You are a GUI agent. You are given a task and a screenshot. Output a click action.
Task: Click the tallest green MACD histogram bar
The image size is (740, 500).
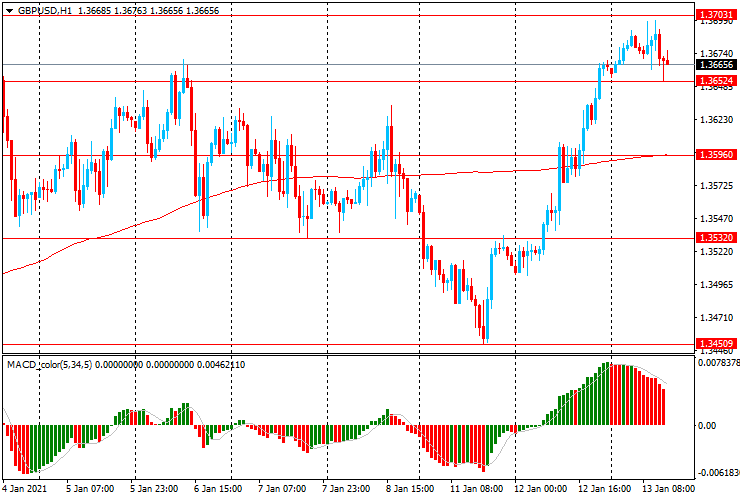tap(606, 395)
